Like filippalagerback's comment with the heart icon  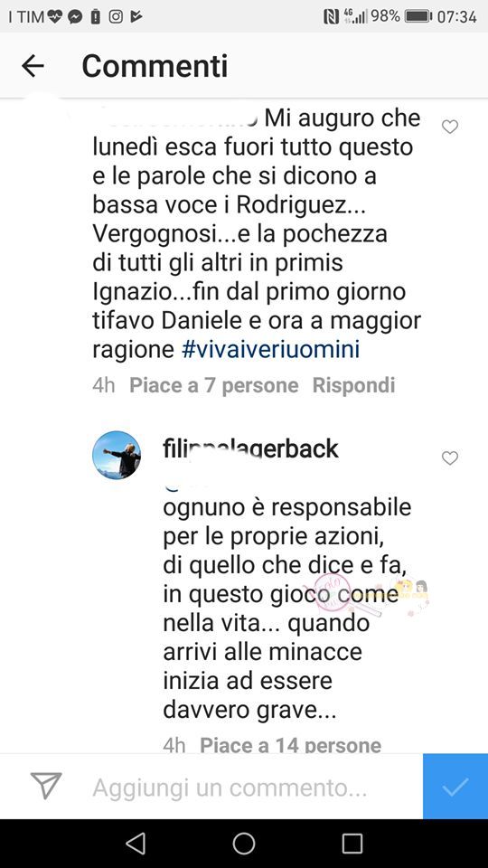tap(450, 458)
